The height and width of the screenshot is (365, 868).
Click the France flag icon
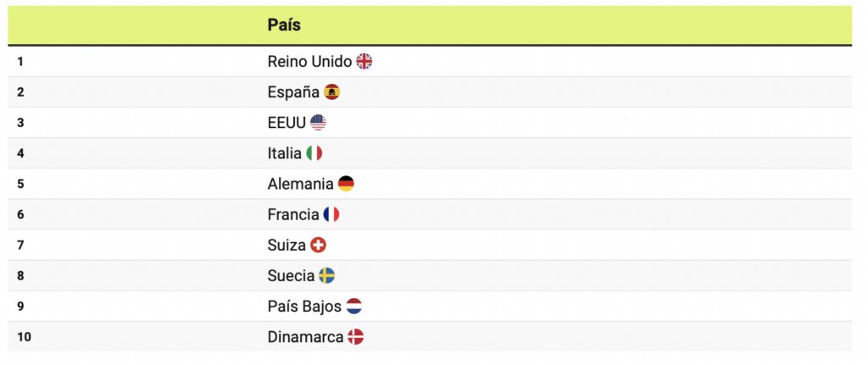click(331, 214)
